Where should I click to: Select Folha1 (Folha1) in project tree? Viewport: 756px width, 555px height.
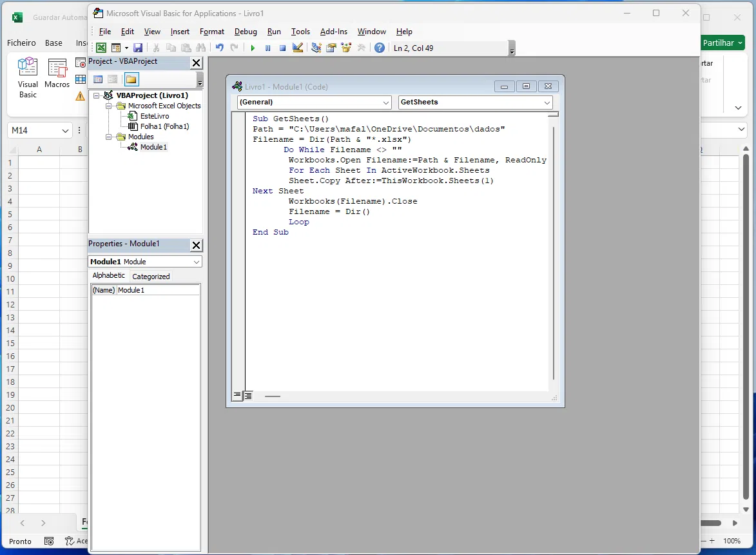[x=164, y=126]
